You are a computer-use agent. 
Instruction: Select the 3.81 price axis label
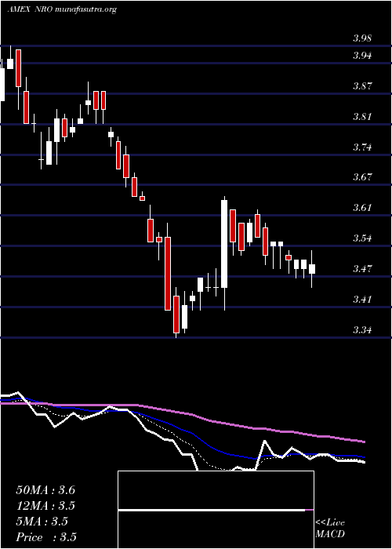coord(362,116)
